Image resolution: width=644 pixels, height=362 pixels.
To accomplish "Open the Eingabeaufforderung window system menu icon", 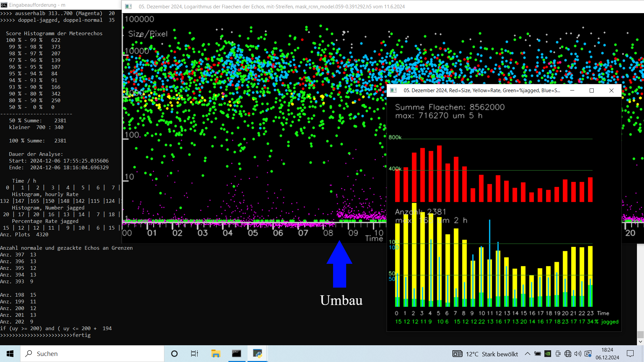I will tap(4, 5).
